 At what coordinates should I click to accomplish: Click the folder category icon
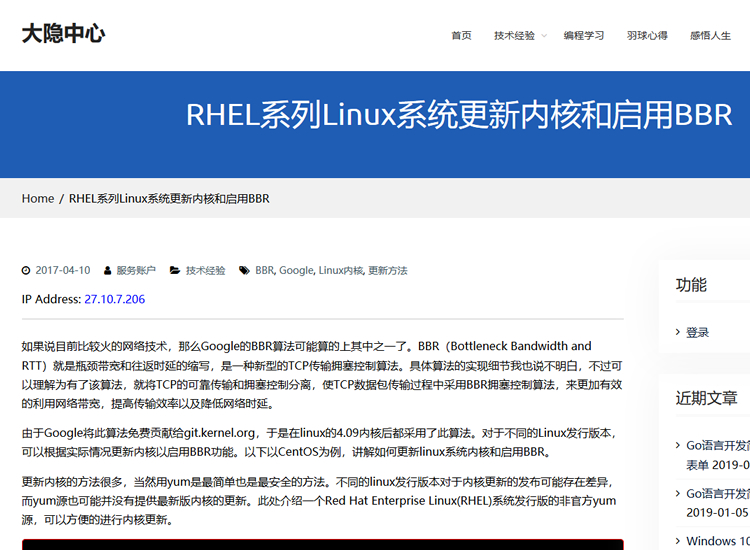[x=175, y=271]
